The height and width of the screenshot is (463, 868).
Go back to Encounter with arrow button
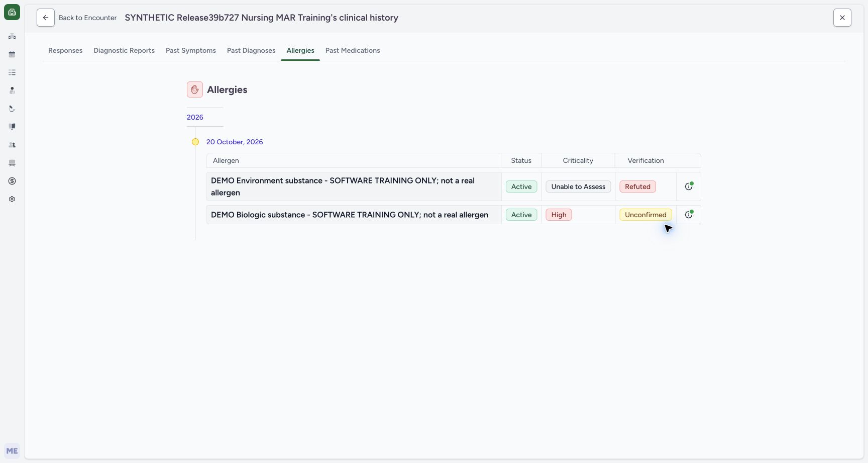46,18
